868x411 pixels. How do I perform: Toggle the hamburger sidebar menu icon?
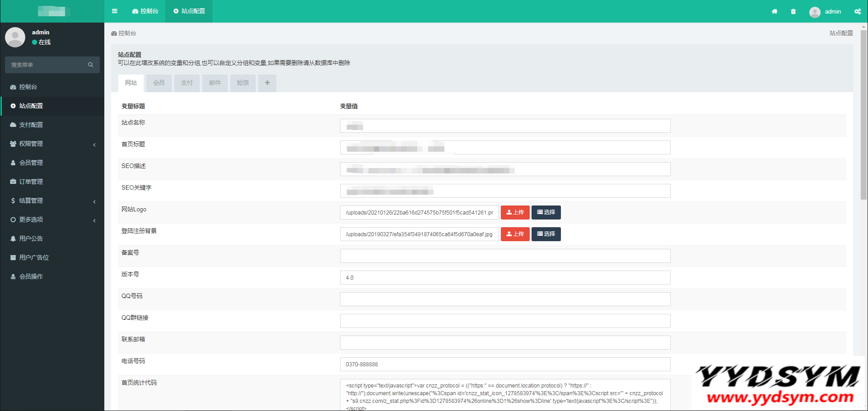pyautogui.click(x=115, y=11)
